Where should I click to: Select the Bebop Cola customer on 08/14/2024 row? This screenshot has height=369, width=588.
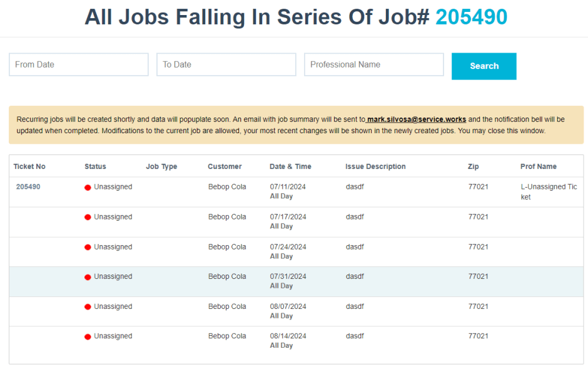[x=227, y=336]
